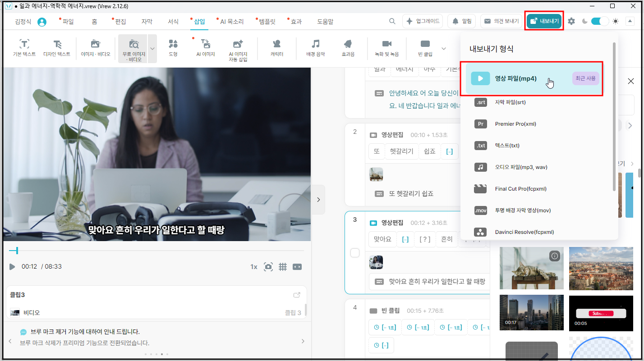Click the info icon on the cat thumbnail
Screen dimensions: 644x361
tap(555, 256)
